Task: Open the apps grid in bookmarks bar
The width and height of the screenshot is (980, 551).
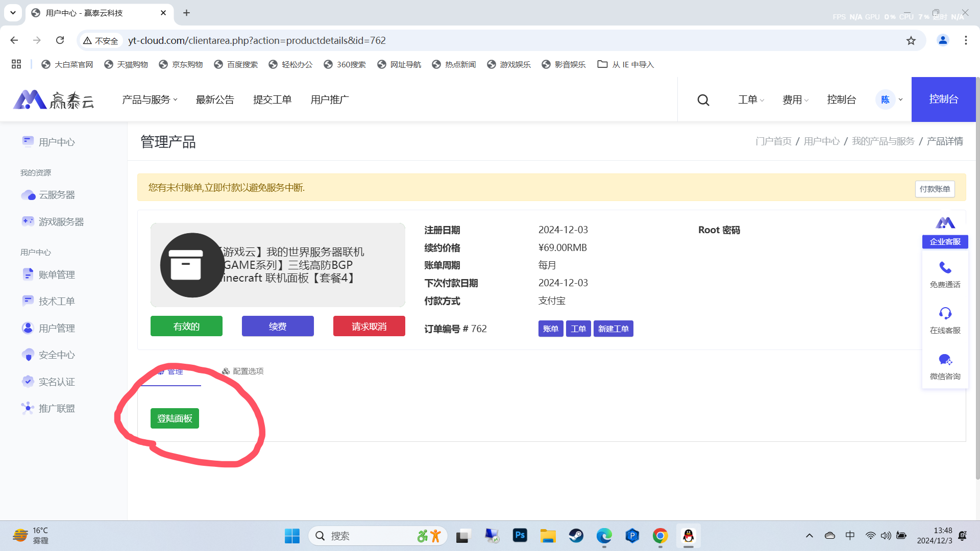Action: (x=16, y=64)
